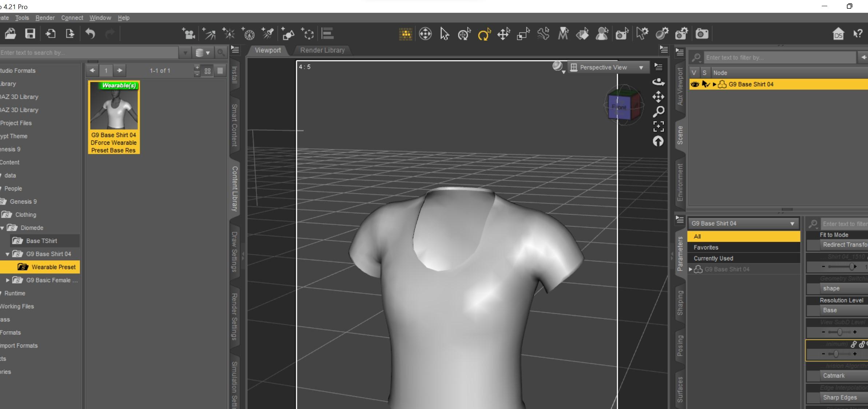Screen dimensions: 868x409
Task: Toggle visibility eye of G9 Base Shirt 04
Action: [695, 84]
